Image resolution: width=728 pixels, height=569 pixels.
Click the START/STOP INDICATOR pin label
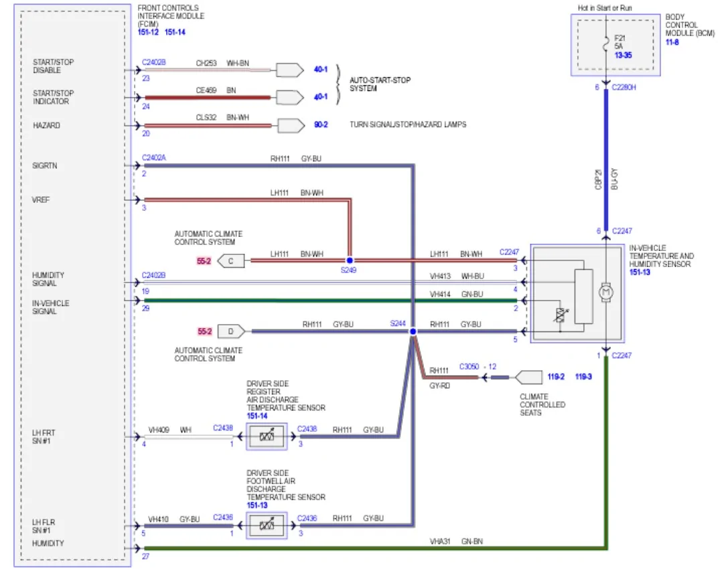tap(54, 97)
